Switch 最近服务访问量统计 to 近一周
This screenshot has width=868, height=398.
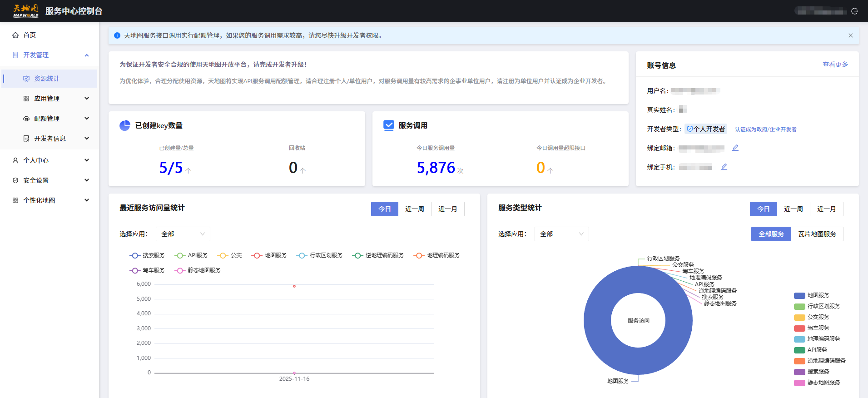[414, 209]
